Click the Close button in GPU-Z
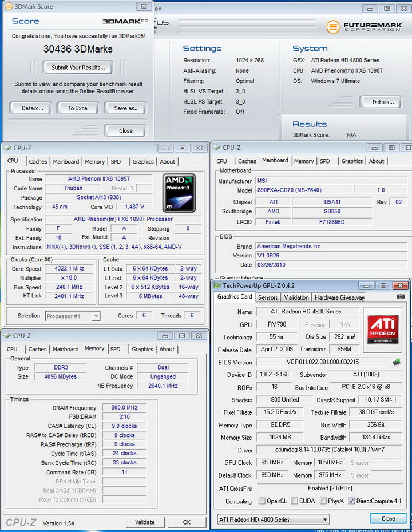 click(x=388, y=518)
